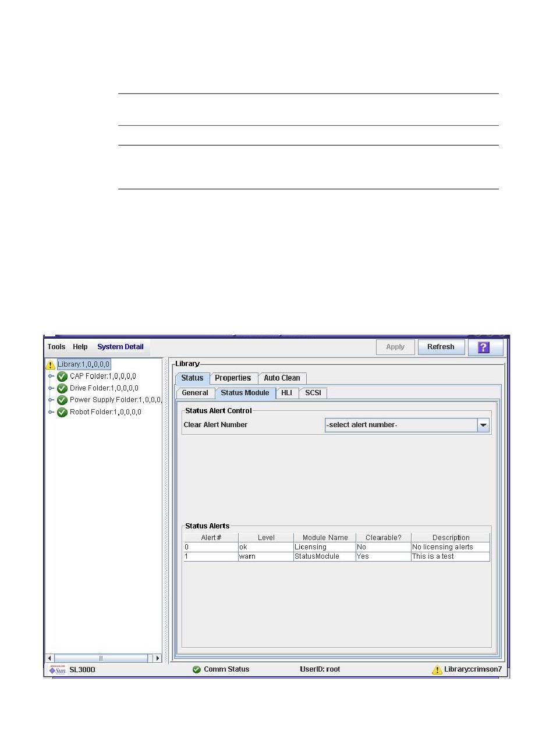
Task: Click the Library:crimson7 status text
Action: pos(473,669)
